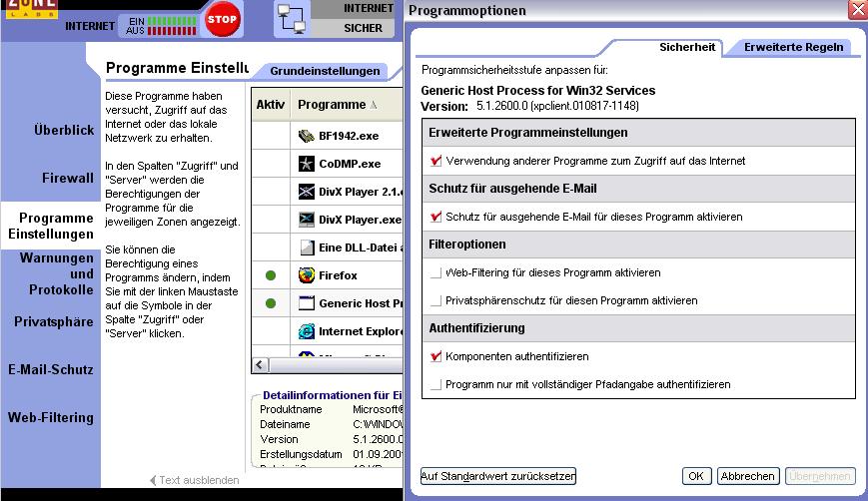The width and height of the screenshot is (868, 501).
Task: Enable Privatsphärenschutz für diesen Programm
Action: point(436,300)
